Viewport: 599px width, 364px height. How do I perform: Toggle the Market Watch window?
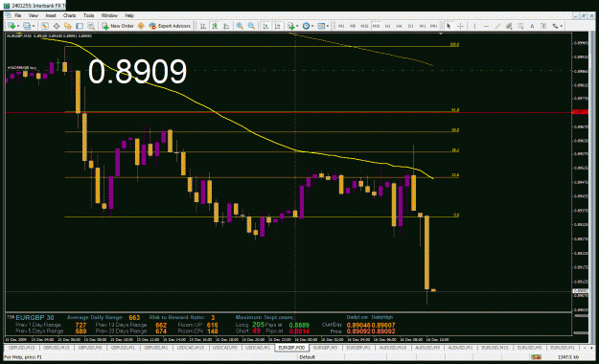click(x=45, y=26)
